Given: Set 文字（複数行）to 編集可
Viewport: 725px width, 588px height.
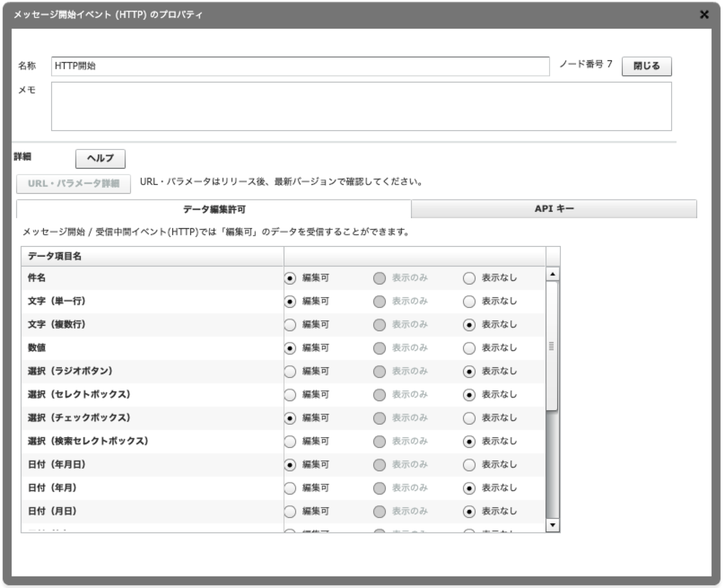Looking at the screenshot, I should 290,325.
